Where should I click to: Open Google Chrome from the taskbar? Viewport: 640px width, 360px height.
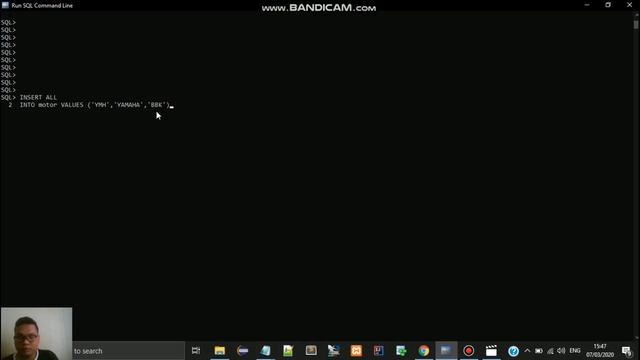tap(424, 351)
